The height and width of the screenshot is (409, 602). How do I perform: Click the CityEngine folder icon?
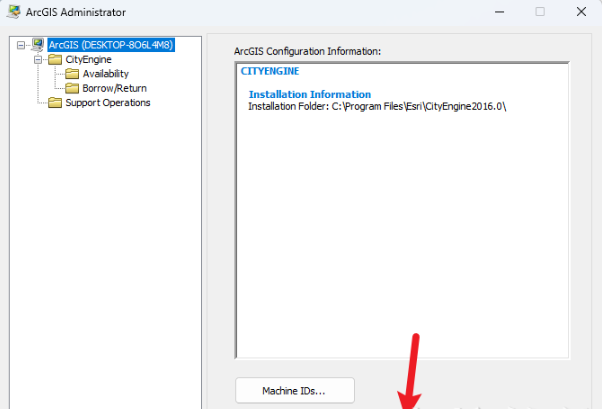click(x=55, y=59)
